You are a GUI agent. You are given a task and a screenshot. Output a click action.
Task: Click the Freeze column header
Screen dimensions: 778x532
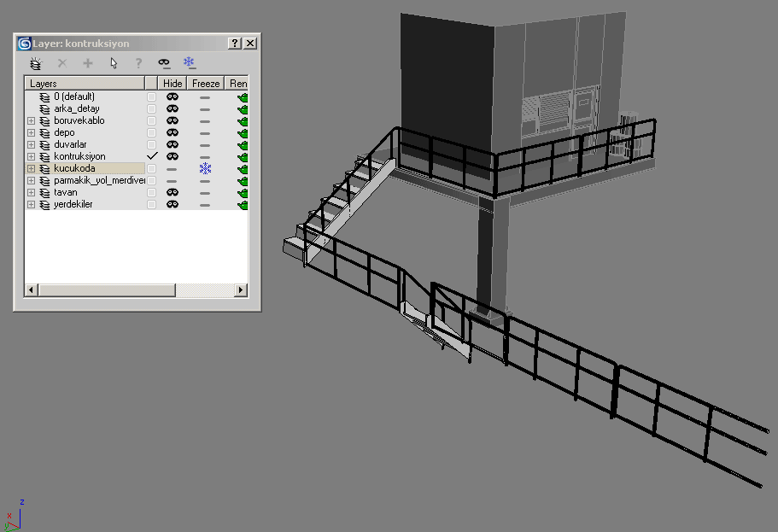click(205, 84)
